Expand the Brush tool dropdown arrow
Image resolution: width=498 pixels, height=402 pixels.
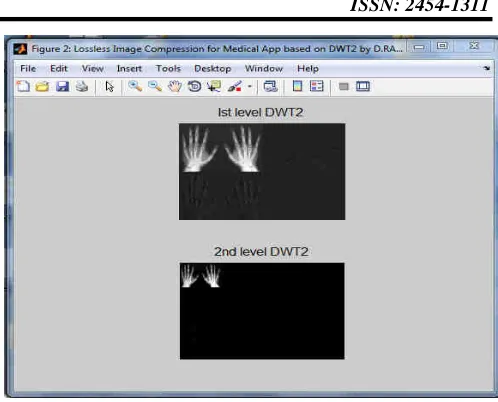250,87
